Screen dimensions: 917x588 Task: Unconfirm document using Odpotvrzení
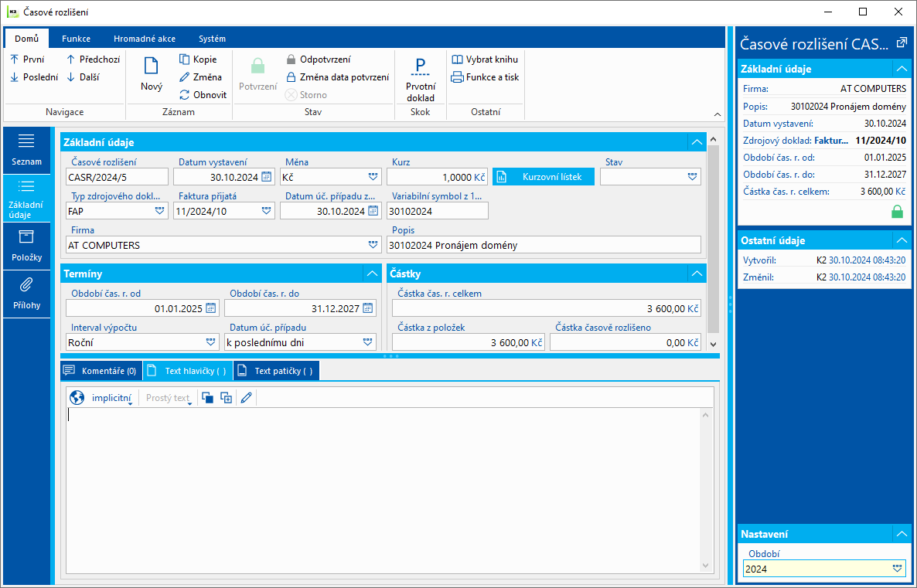[319, 59]
